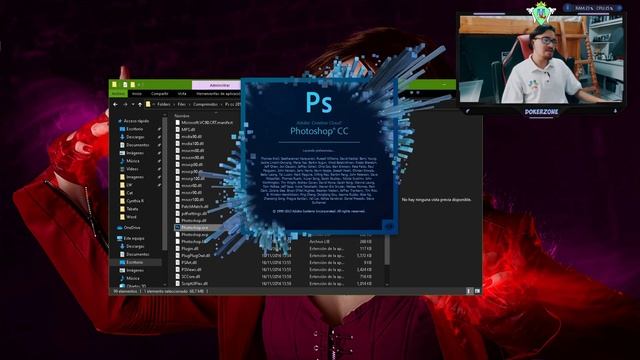The height and width of the screenshot is (360, 640).
Task: Open Escritorio under Acceso rápido
Action: tap(135, 129)
